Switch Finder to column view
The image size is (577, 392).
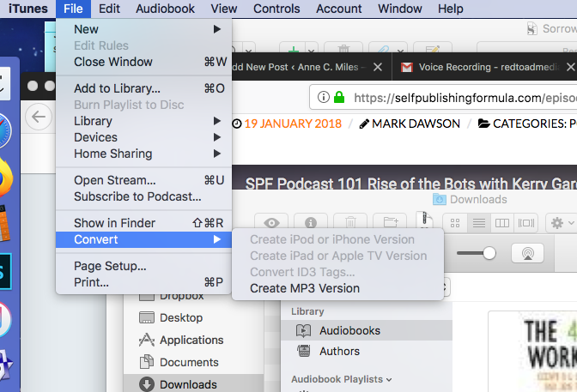click(x=502, y=223)
